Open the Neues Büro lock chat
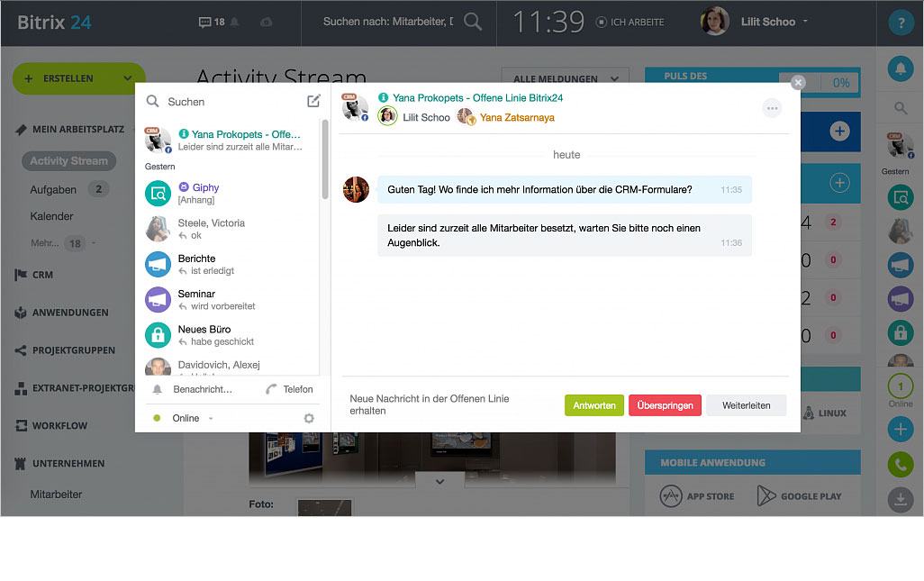This screenshot has width=924, height=581. pos(230,335)
